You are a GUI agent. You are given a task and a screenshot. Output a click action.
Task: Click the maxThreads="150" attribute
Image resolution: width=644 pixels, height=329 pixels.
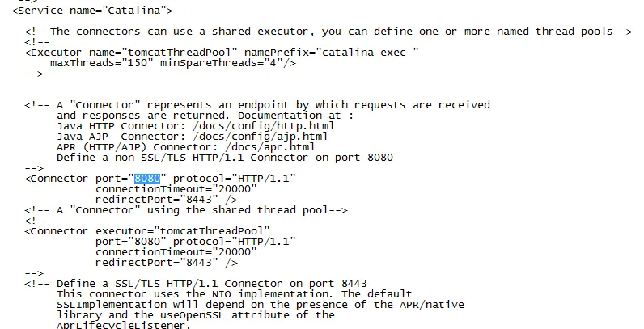coord(99,63)
